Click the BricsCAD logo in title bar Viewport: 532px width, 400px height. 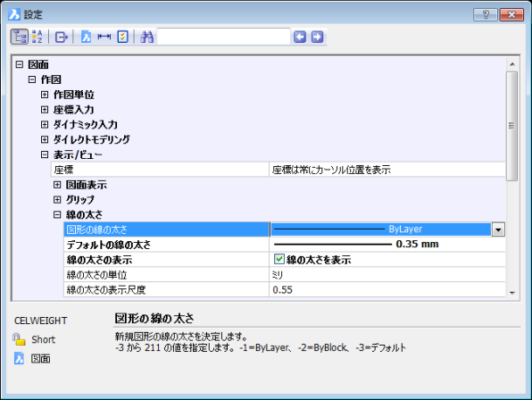pos(14,14)
